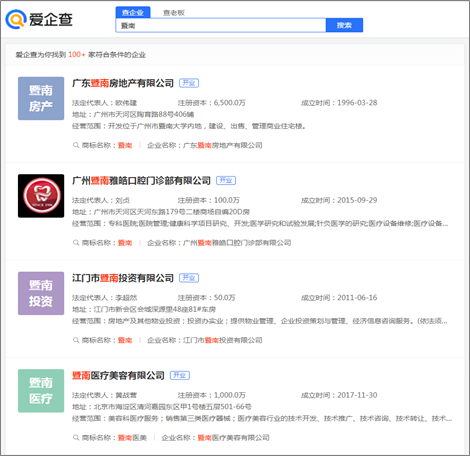470x456 pixels.
Task: Click magnifier icon in 江门市暨南投资 match row
Action: [x=76, y=340]
